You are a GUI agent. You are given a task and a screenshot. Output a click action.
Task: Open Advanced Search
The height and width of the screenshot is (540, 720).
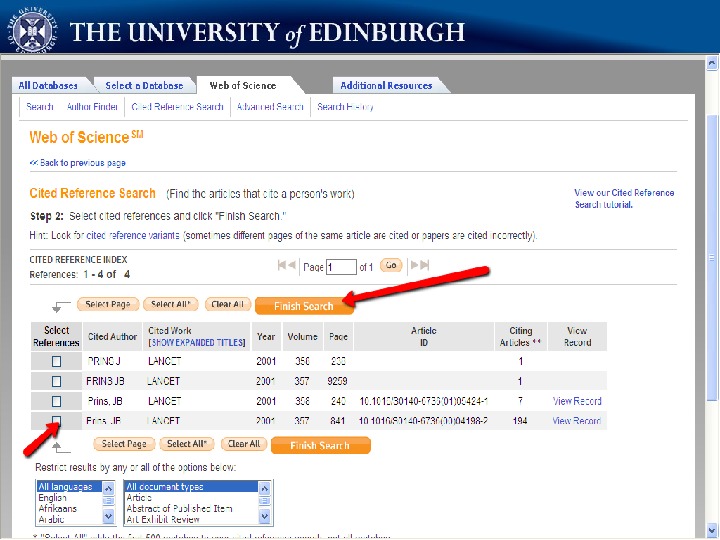click(x=270, y=107)
